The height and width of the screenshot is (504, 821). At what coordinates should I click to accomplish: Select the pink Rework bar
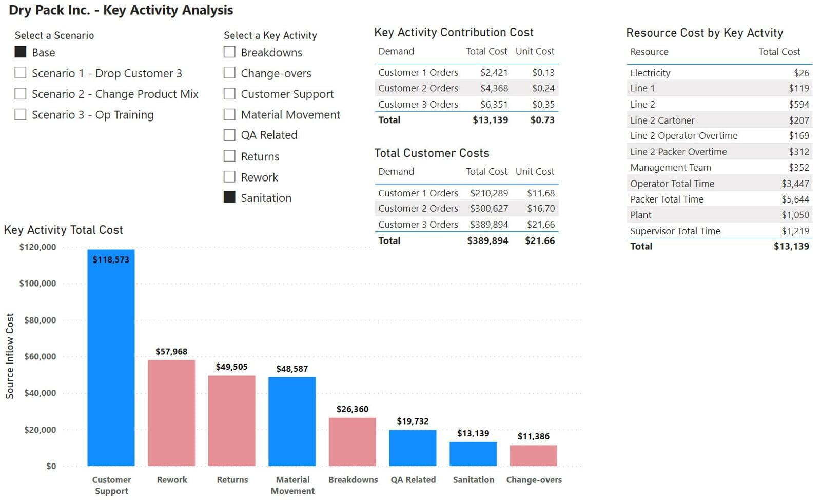click(171, 413)
